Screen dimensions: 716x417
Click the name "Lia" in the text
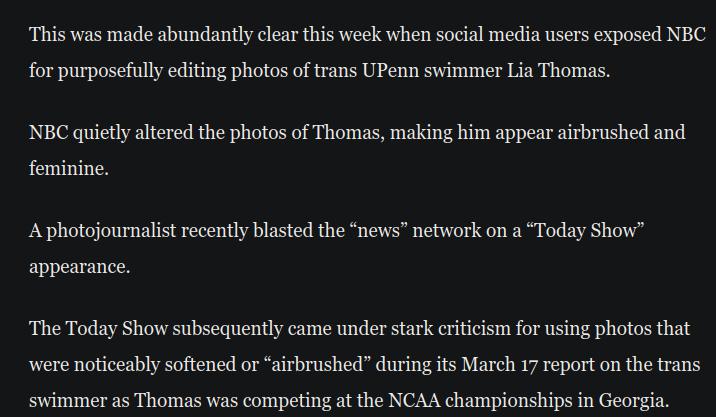(x=520, y=71)
